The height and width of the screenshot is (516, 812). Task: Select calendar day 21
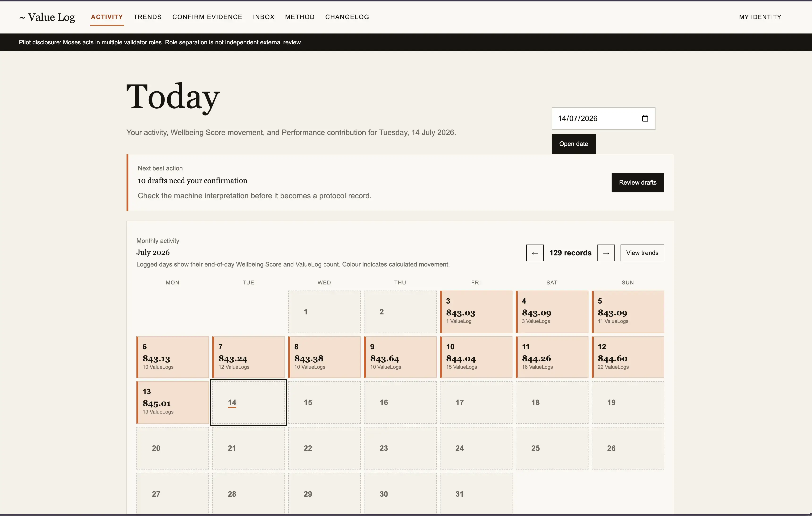pyautogui.click(x=248, y=448)
